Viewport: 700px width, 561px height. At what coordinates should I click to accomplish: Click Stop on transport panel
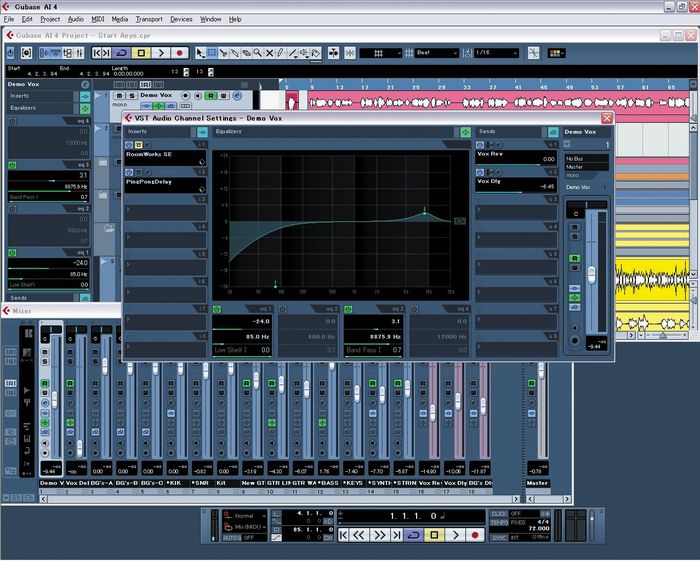pos(434,535)
